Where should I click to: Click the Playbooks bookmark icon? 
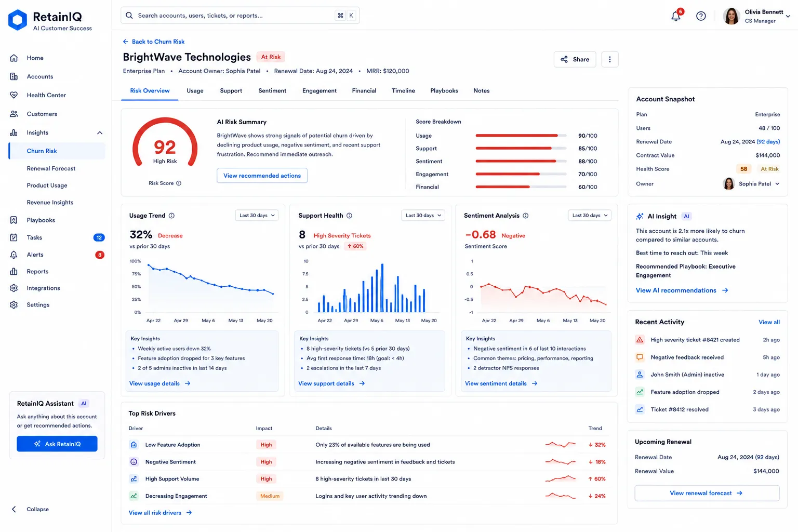click(x=14, y=220)
